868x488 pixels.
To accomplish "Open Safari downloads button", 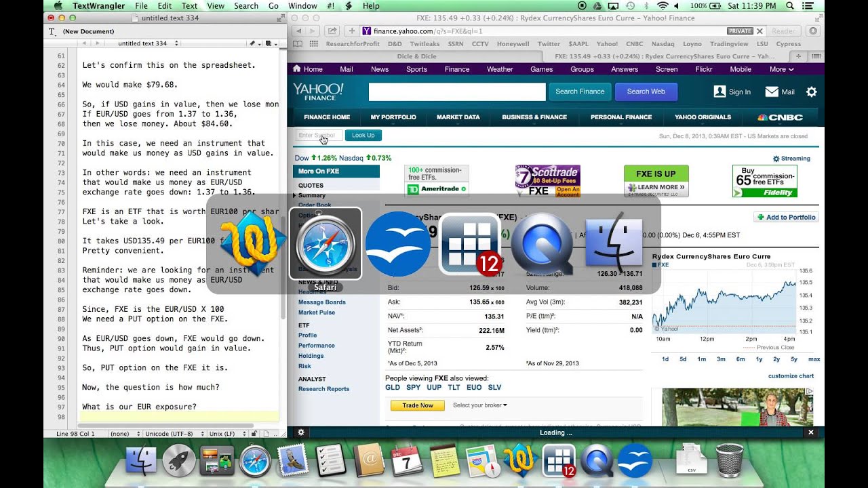I will (x=813, y=30).
